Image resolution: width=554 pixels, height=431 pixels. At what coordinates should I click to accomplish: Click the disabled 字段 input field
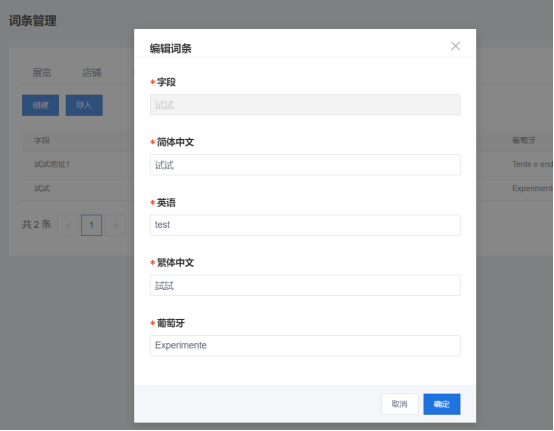point(305,105)
